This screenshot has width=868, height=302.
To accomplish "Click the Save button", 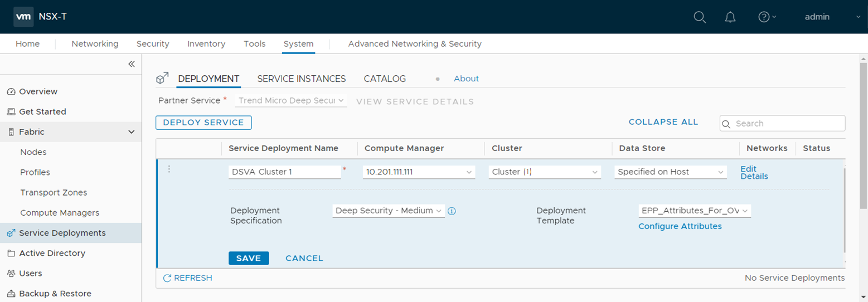I will click(x=249, y=258).
